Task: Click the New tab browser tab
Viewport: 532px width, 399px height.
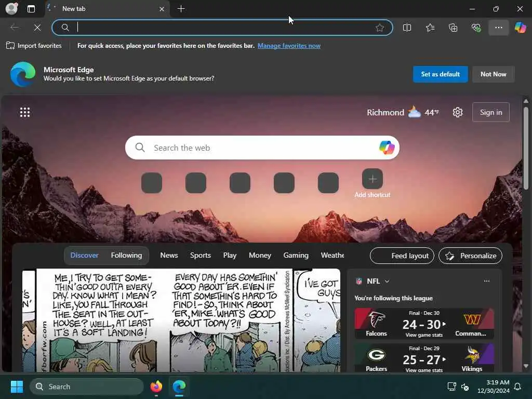Action: pos(107,9)
